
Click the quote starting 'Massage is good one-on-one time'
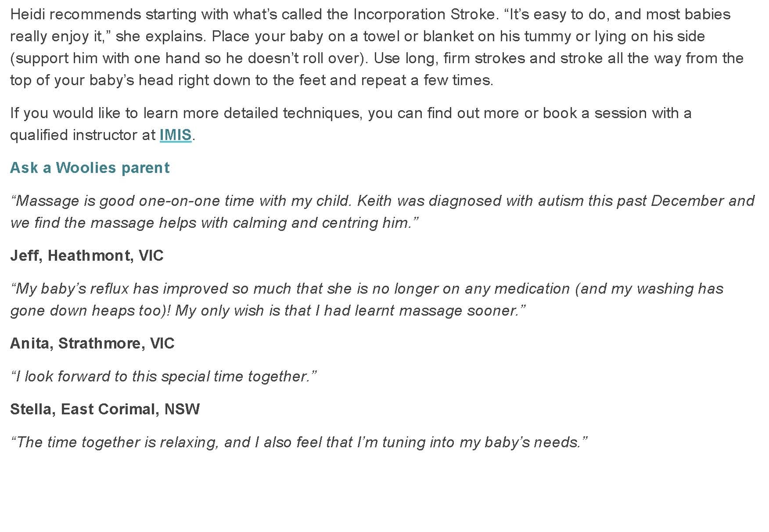[x=382, y=212]
